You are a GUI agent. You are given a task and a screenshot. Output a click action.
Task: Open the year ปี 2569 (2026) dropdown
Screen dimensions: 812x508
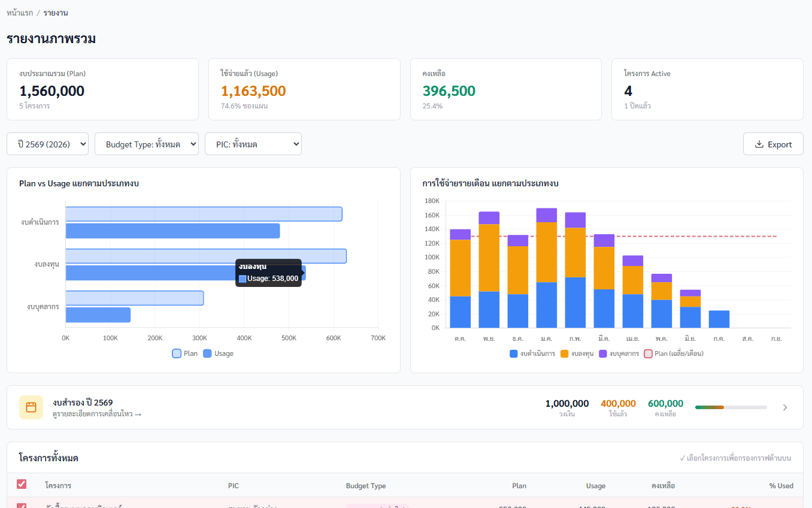pos(48,144)
